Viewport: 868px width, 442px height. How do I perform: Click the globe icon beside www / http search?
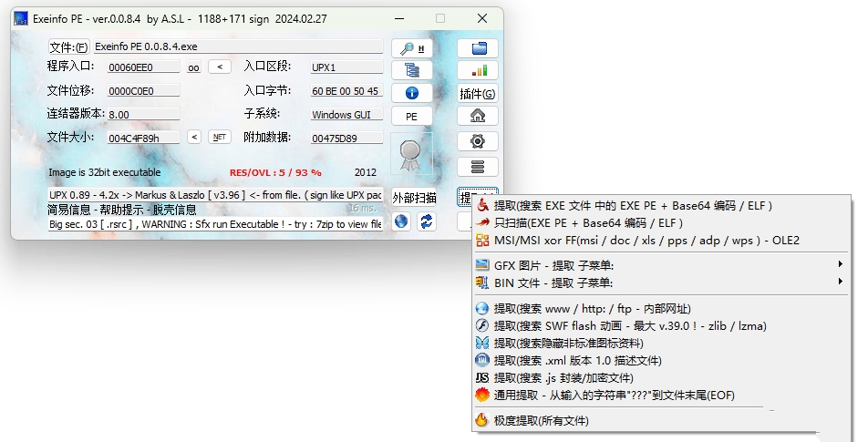(x=482, y=308)
